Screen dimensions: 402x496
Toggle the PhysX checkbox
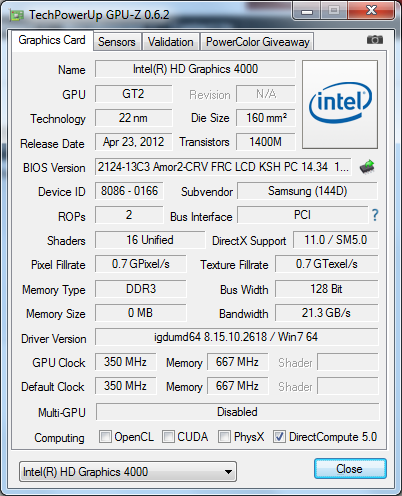(x=224, y=436)
